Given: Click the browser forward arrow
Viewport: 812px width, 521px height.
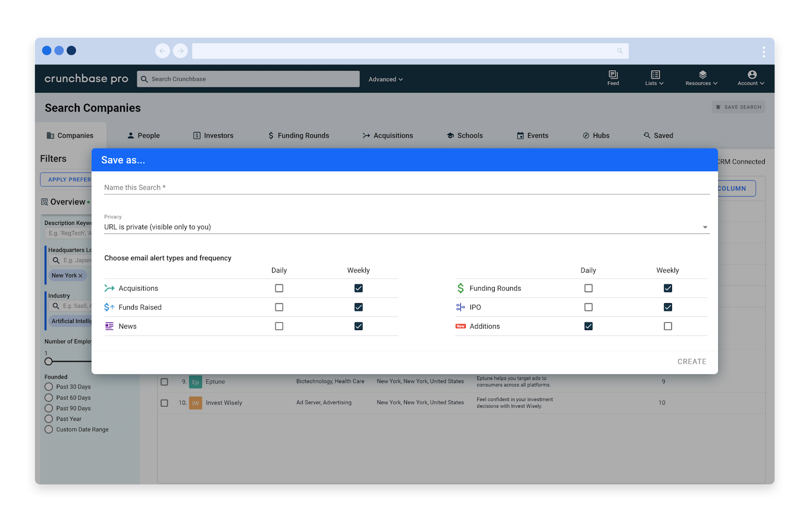Looking at the screenshot, I should [x=180, y=51].
